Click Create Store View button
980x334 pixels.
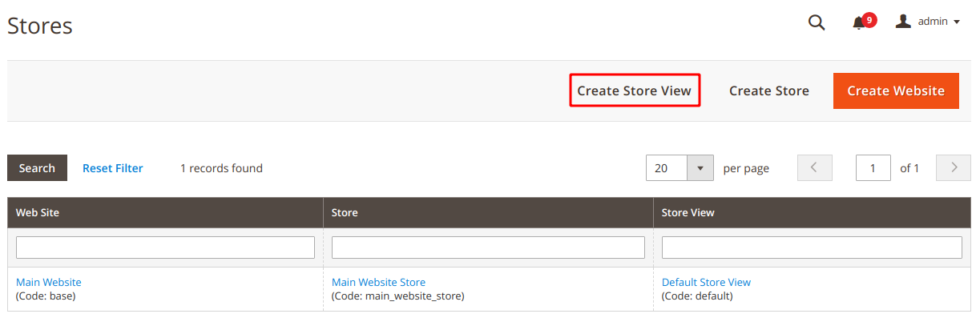point(635,91)
